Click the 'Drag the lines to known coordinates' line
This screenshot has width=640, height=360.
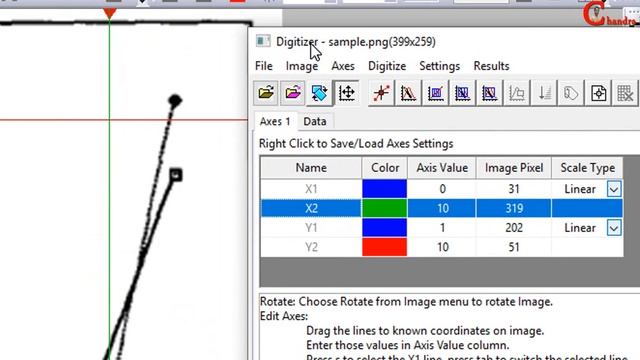point(425,331)
